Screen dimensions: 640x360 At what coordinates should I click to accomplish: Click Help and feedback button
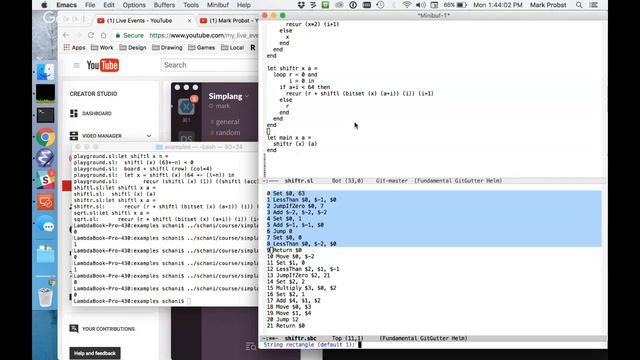point(95,353)
